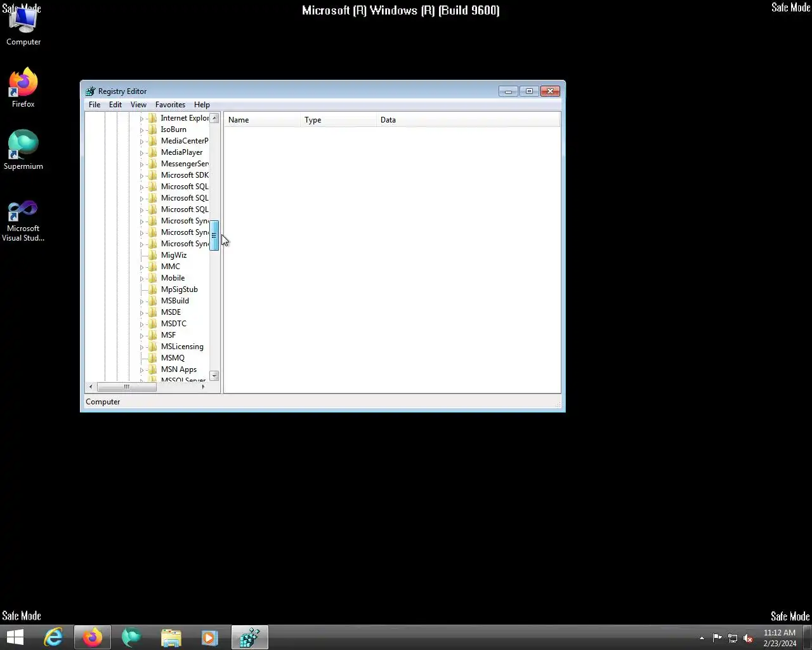The width and height of the screenshot is (812, 650).
Task: Click the Computer path in status bar
Action: [x=103, y=402]
